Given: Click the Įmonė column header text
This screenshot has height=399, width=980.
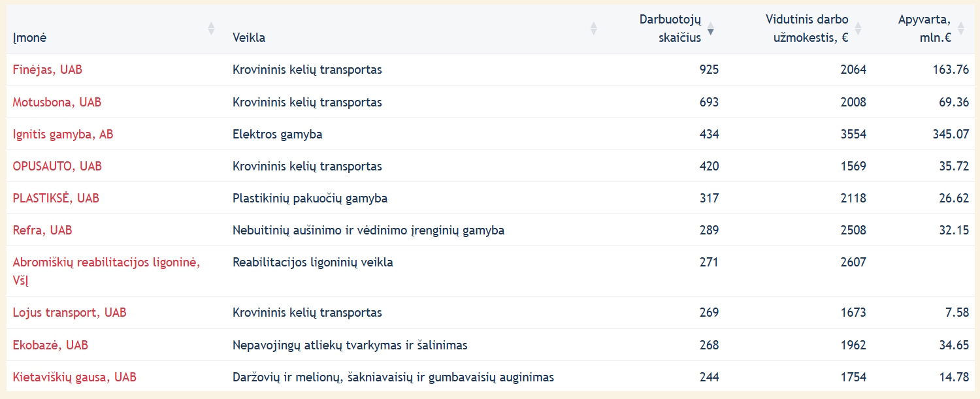Looking at the screenshot, I should pyautogui.click(x=29, y=38).
